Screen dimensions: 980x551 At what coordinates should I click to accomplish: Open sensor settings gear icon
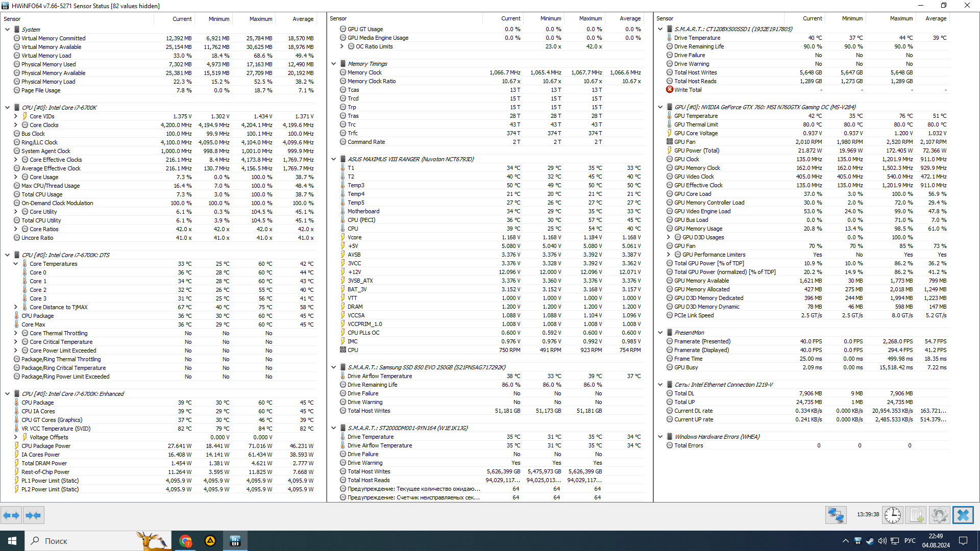pos(939,515)
